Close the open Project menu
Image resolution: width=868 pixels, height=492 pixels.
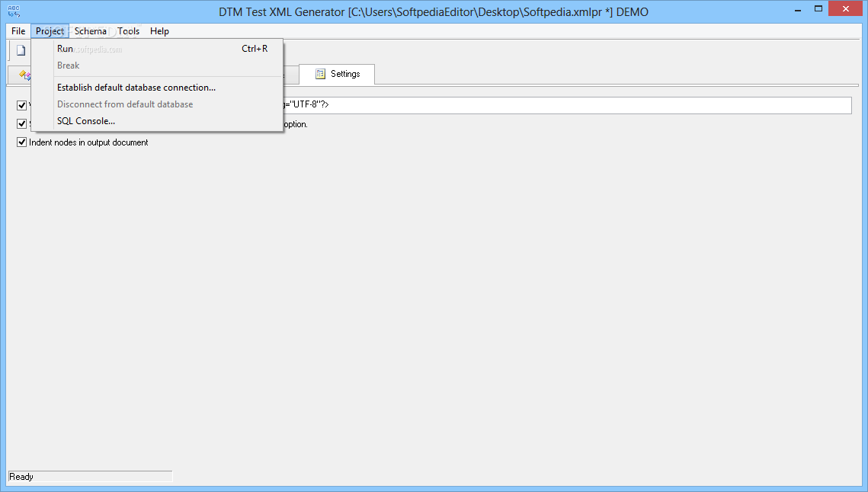click(x=50, y=31)
